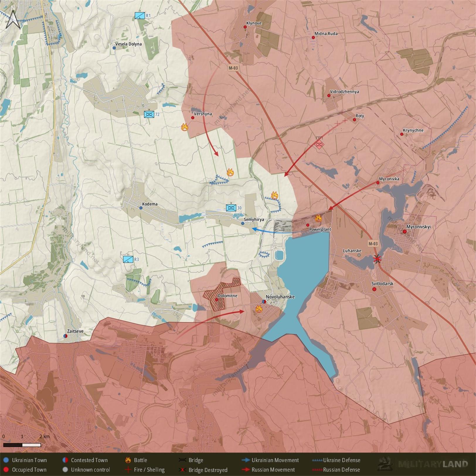476x476 pixels.
Task: Click the Kodema town marker dot
Action: (x=141, y=208)
